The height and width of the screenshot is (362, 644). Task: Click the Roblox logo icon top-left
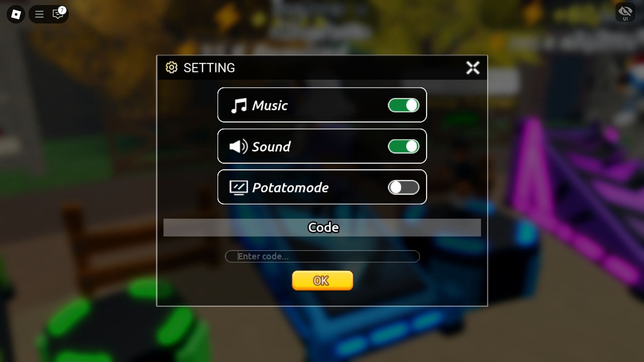(15, 14)
